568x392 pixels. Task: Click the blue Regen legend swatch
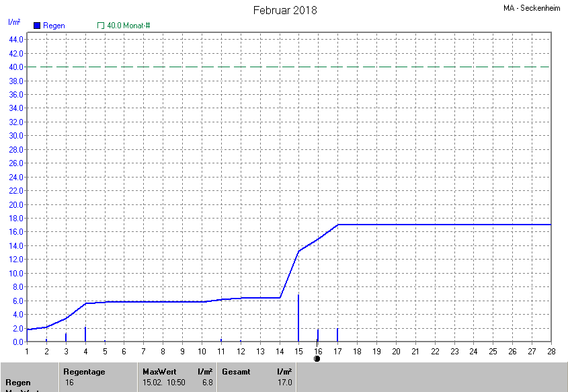37,26
